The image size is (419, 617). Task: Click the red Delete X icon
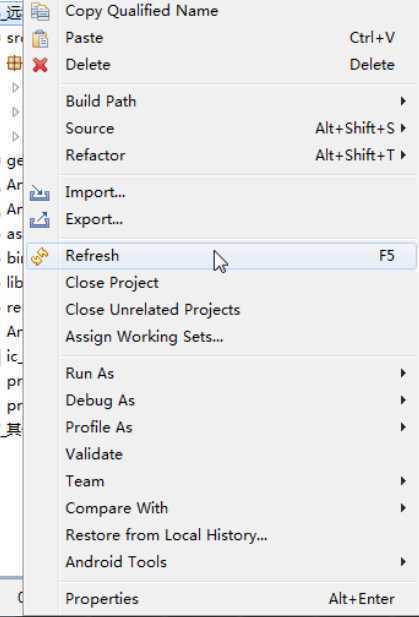40,65
